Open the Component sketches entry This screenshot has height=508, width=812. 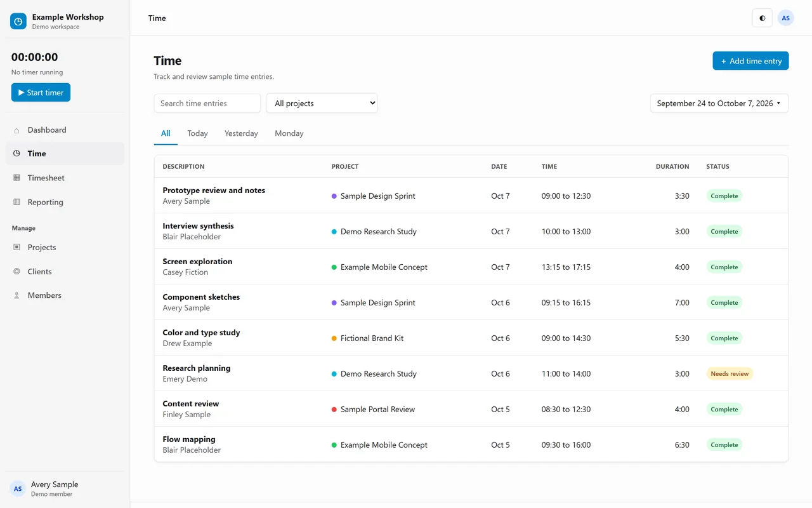[x=201, y=297]
